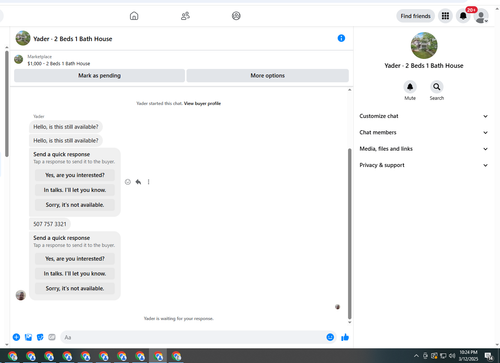Click the Yader is waiting for your response text

click(178, 319)
